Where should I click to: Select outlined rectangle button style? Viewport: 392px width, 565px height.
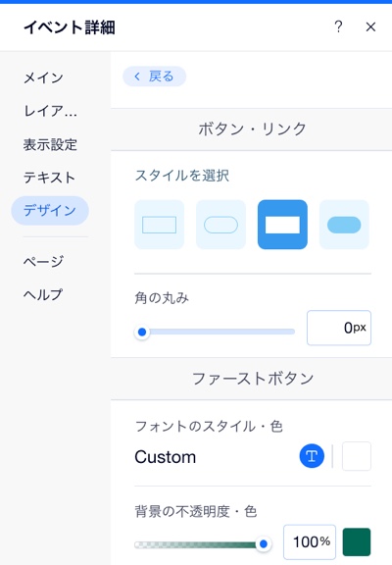tap(160, 225)
